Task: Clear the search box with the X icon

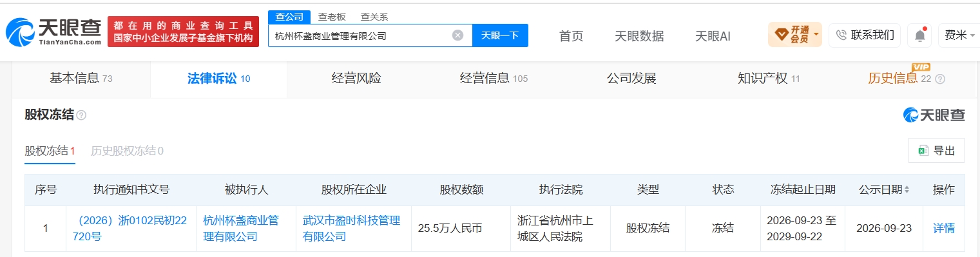Action: (457, 35)
